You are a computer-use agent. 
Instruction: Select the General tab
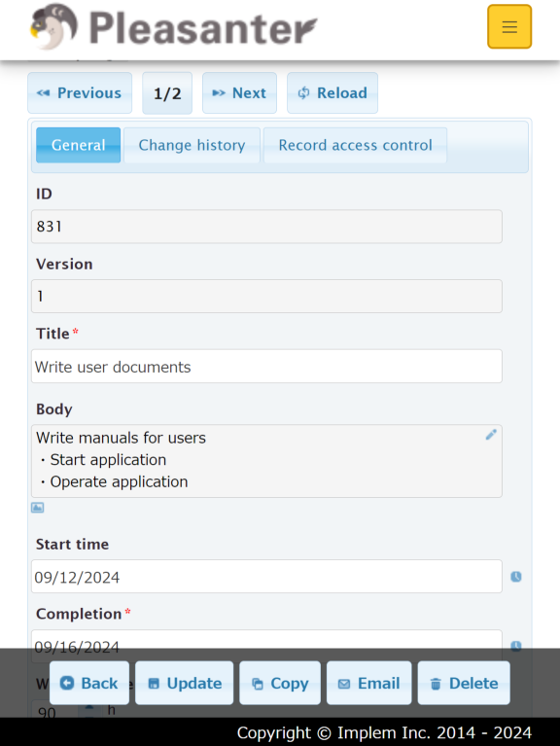pyautogui.click(x=79, y=145)
